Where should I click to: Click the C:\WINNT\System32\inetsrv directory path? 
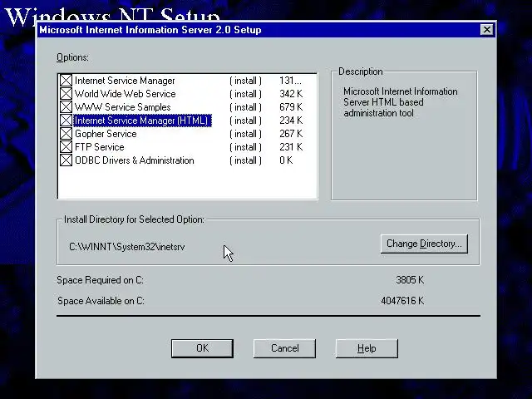pos(127,247)
